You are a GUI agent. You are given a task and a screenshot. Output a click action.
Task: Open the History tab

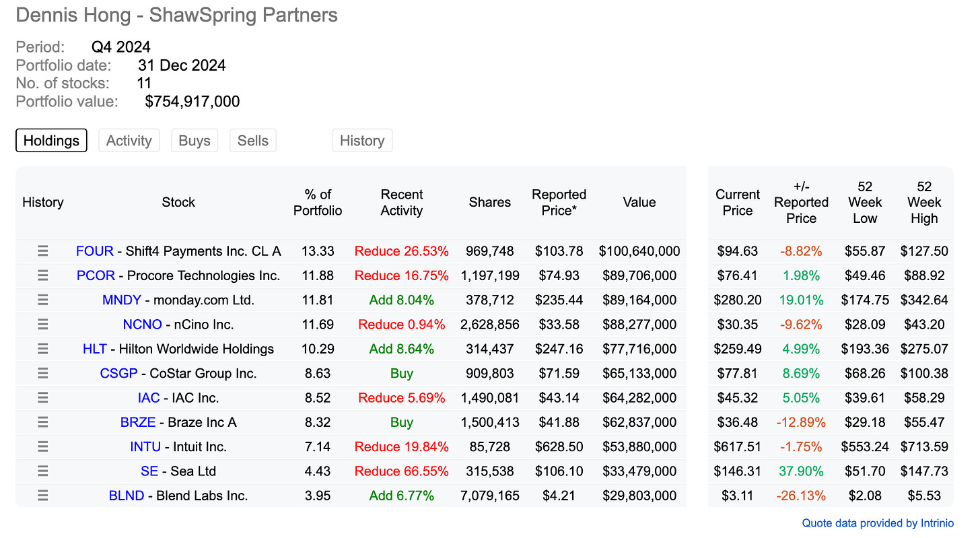click(362, 141)
